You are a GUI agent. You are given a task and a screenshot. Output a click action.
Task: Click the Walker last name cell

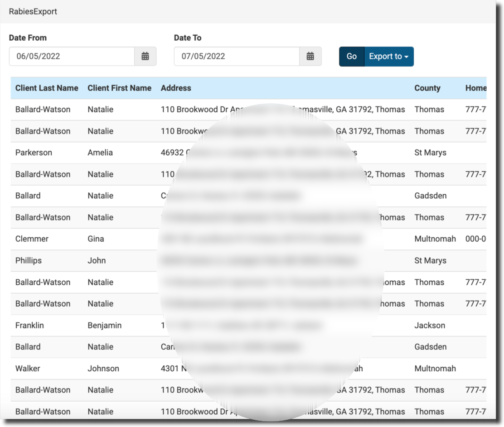tap(28, 368)
